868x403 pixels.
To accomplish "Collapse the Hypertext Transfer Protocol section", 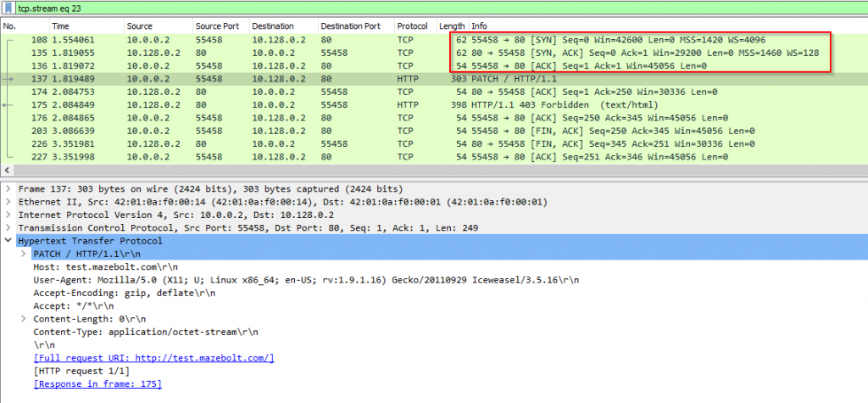I will (x=7, y=241).
